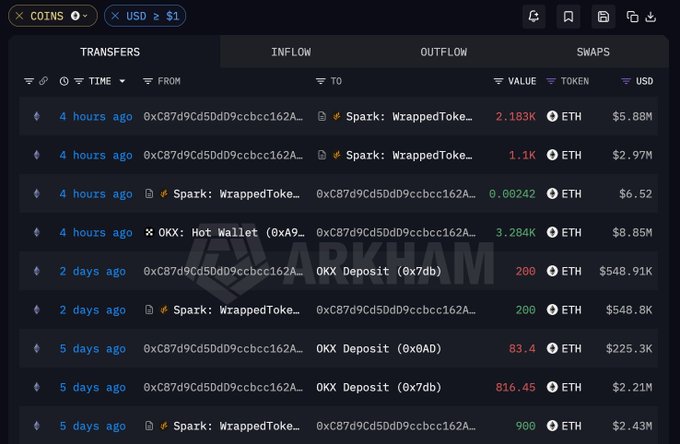Open the TIME column filter icon
Image resolution: width=680 pixels, height=444 pixels.
(78, 81)
